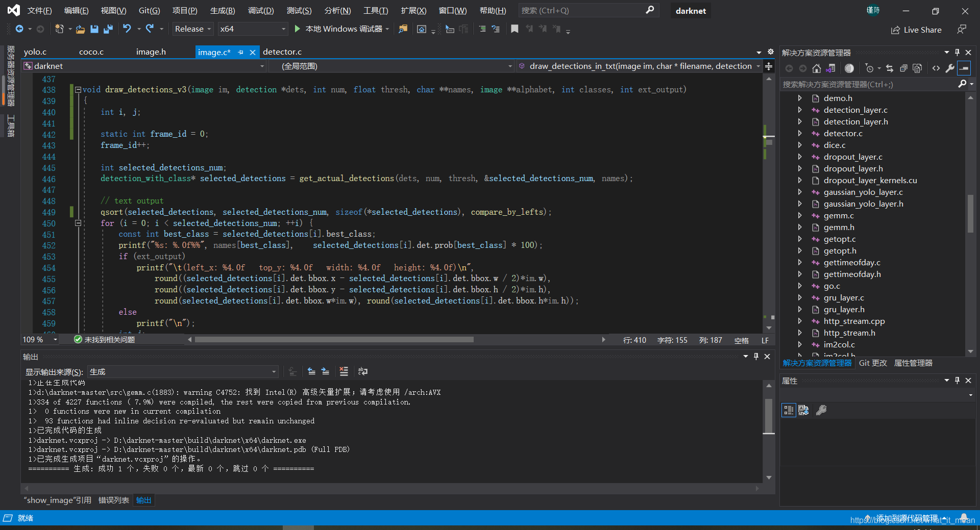The width and height of the screenshot is (980, 530).
Task: Pin the 属性 panel
Action: [957, 381]
